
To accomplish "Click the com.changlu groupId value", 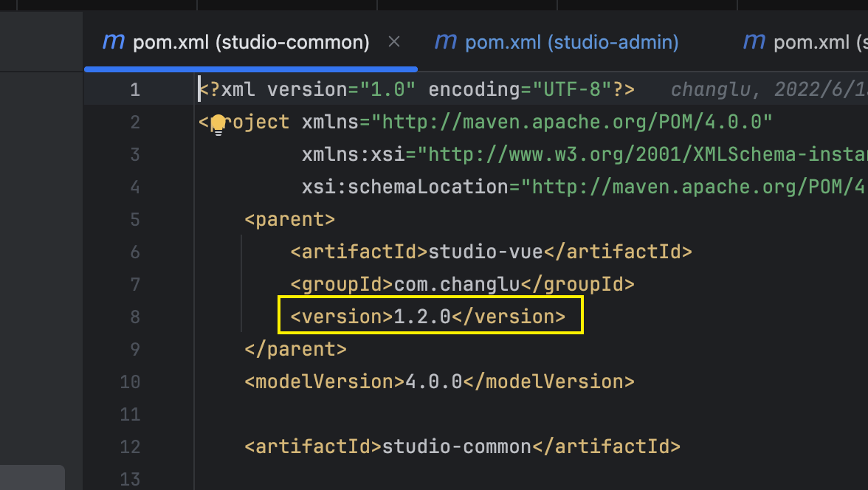I will [457, 285].
